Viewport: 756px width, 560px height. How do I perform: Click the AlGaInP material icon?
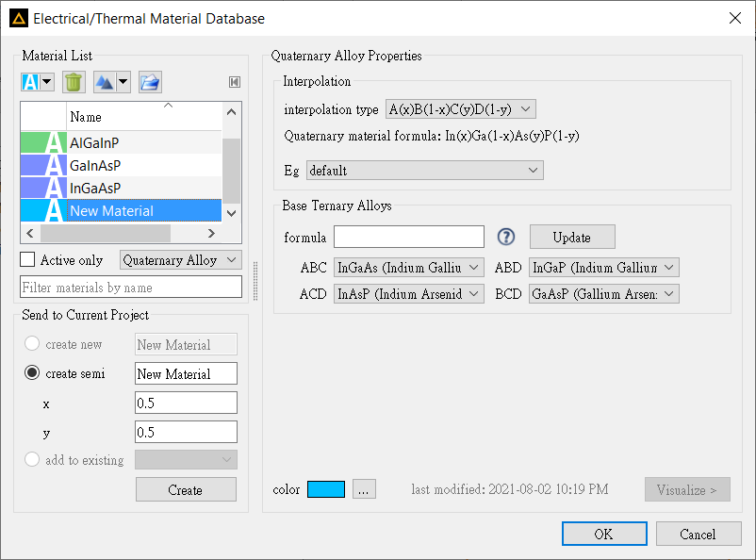pyautogui.click(x=43, y=142)
